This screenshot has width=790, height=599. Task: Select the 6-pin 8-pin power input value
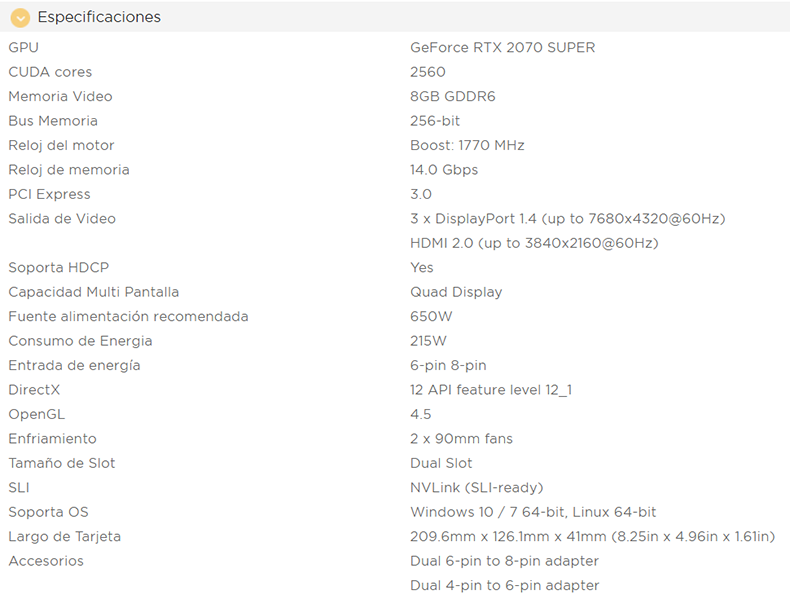[x=448, y=365]
